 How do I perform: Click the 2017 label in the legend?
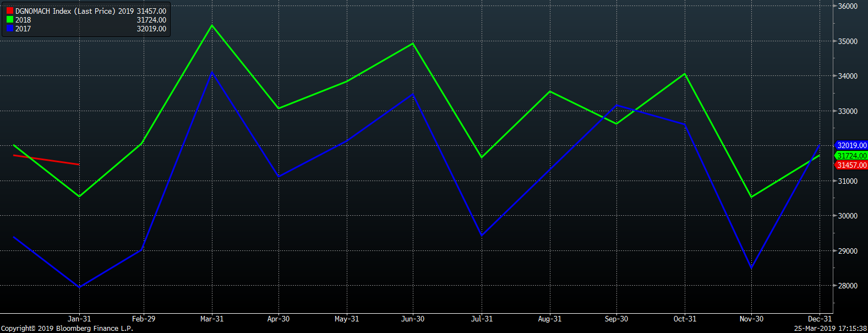pos(23,29)
